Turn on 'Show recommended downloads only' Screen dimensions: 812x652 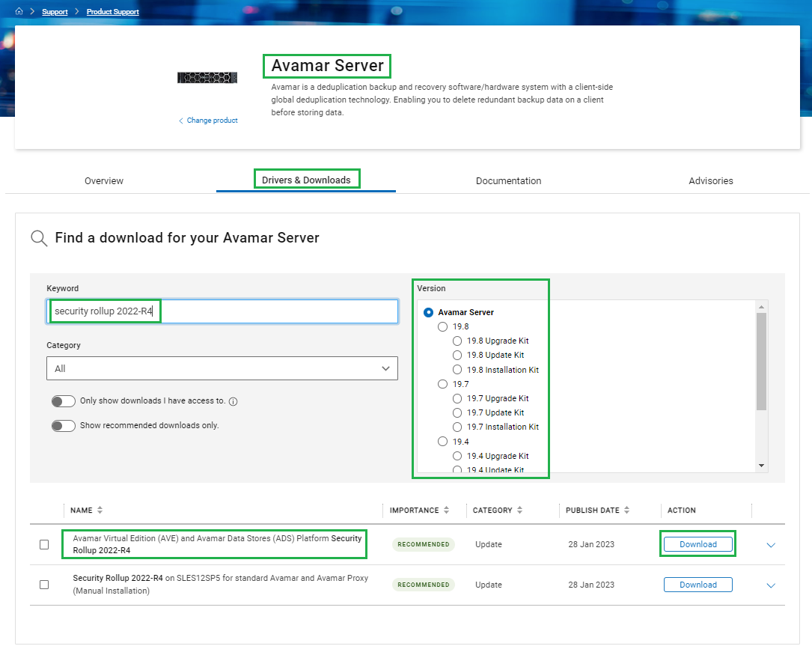(x=64, y=425)
